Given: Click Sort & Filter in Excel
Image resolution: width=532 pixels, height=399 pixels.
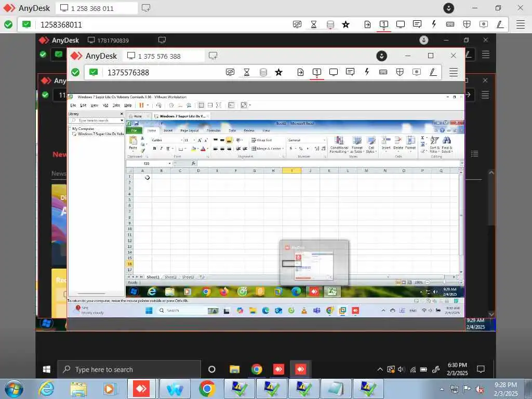Looking at the screenshot, I should [x=435, y=145].
